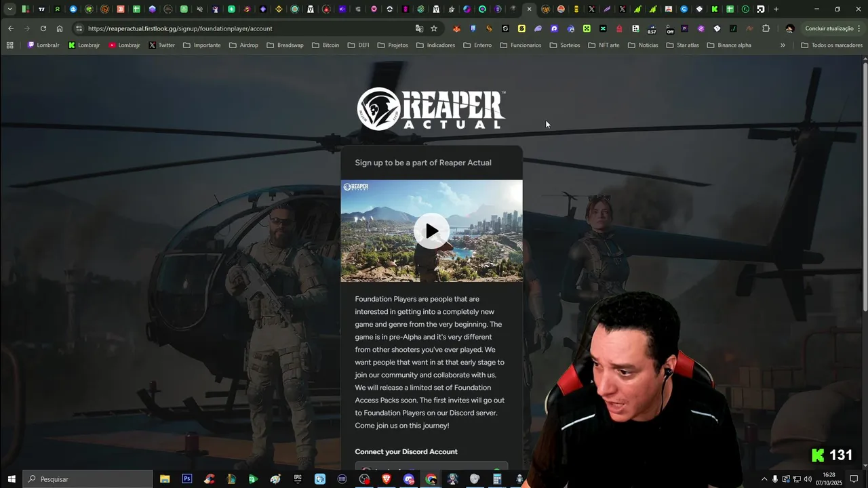Reload the current page

tap(43, 28)
